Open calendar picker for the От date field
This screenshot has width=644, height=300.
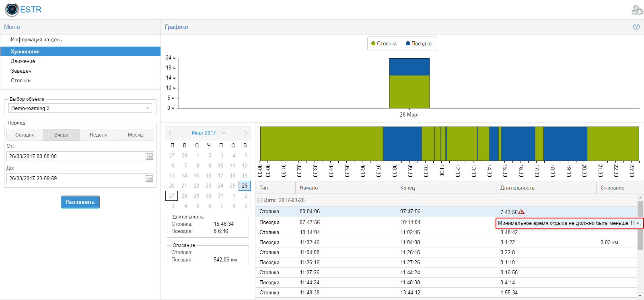point(149,156)
